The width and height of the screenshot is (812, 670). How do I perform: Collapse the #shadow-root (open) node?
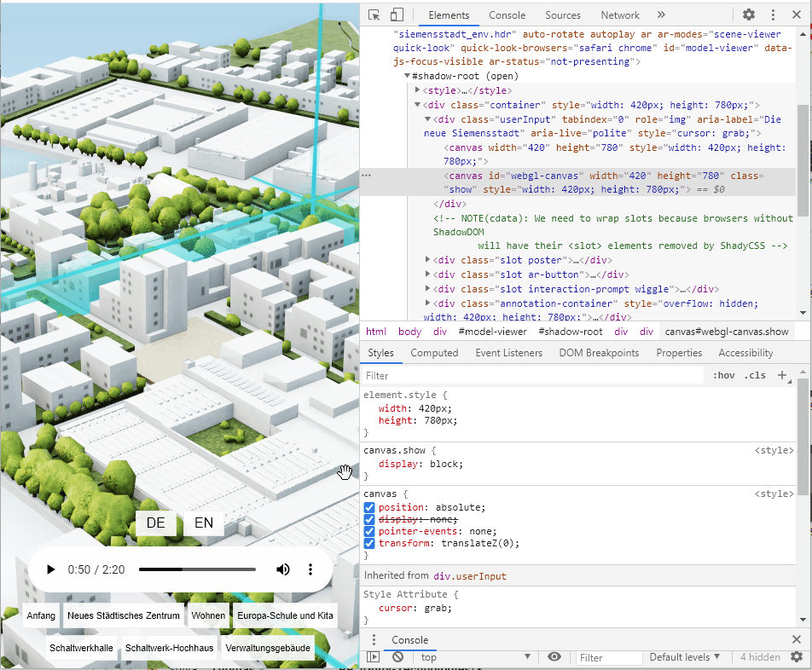pos(407,76)
